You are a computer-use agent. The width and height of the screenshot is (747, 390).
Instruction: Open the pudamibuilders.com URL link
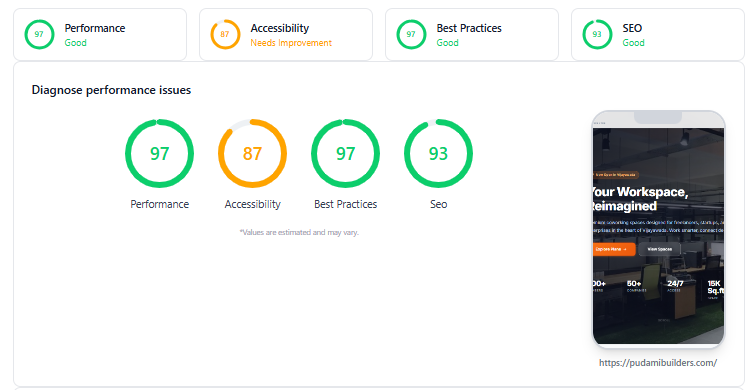point(658,363)
